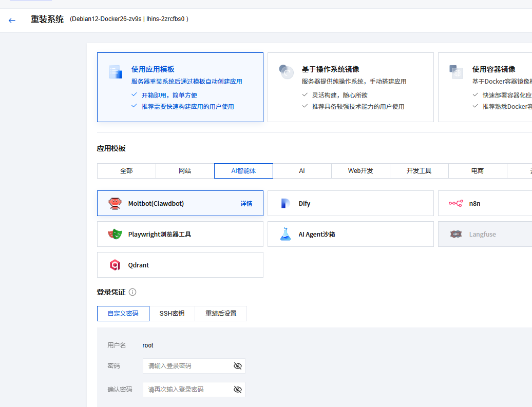Select the 基于操作系统镜像 option card

(350, 87)
